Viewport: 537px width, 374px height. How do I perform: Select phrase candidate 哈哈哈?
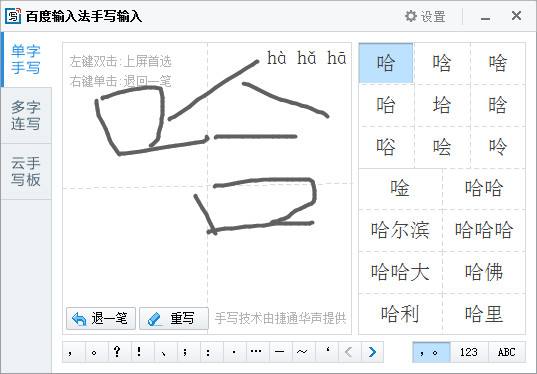[x=484, y=230]
